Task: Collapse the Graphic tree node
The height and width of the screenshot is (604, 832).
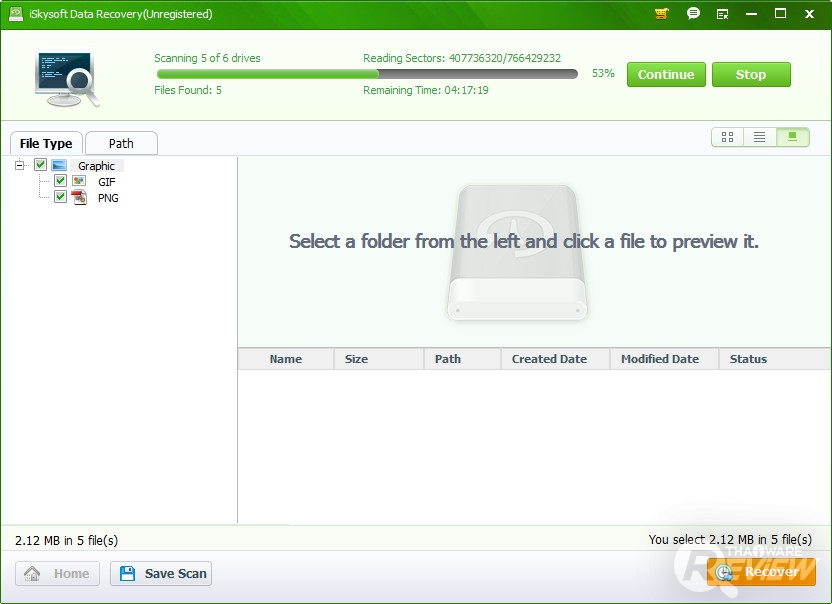Action: point(20,165)
